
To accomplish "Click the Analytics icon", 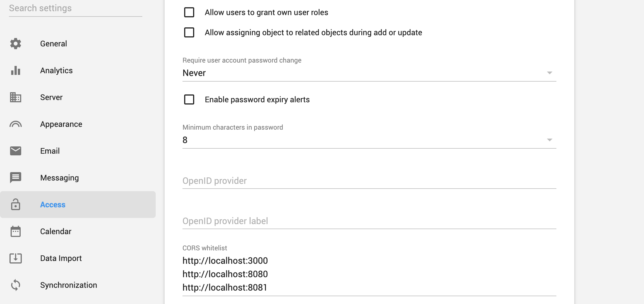I will point(16,70).
